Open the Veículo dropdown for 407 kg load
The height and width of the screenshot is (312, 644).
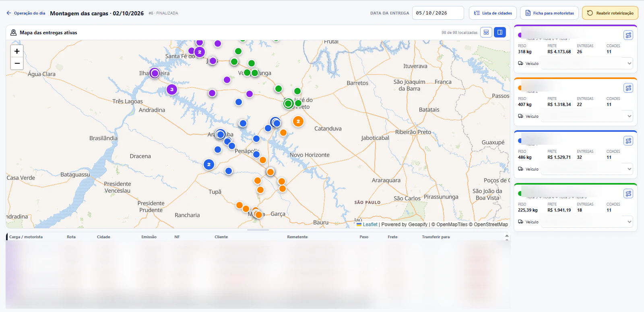[587, 116]
